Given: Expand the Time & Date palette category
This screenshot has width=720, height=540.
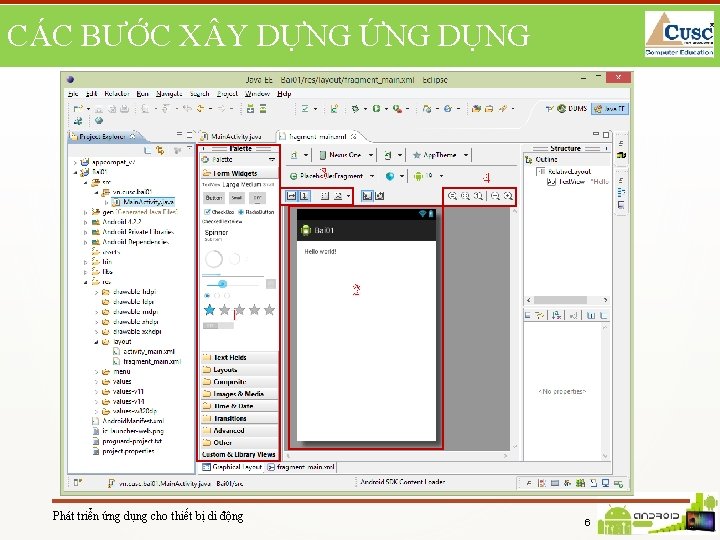Looking at the screenshot, I should (x=239, y=406).
